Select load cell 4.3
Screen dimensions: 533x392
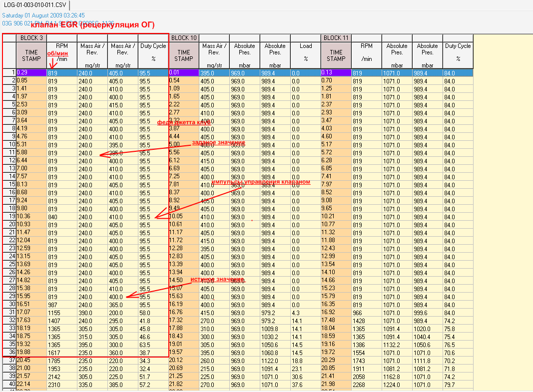pos(306,313)
